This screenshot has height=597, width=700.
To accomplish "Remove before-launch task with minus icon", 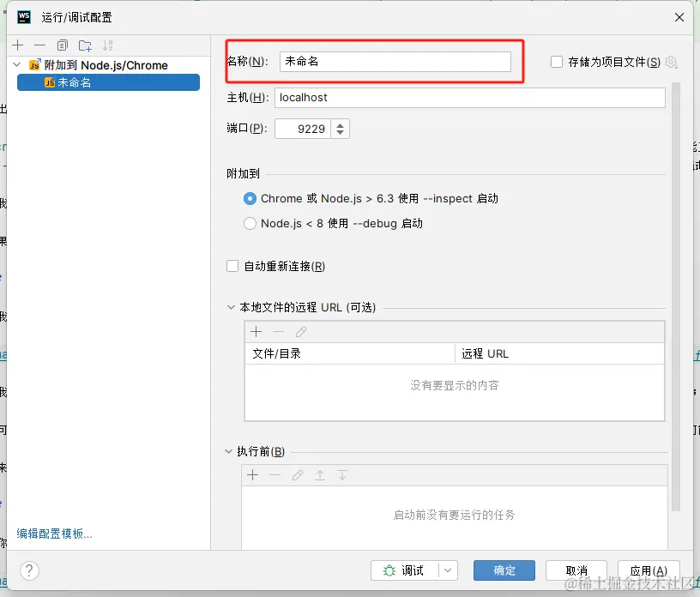I will click(x=275, y=475).
